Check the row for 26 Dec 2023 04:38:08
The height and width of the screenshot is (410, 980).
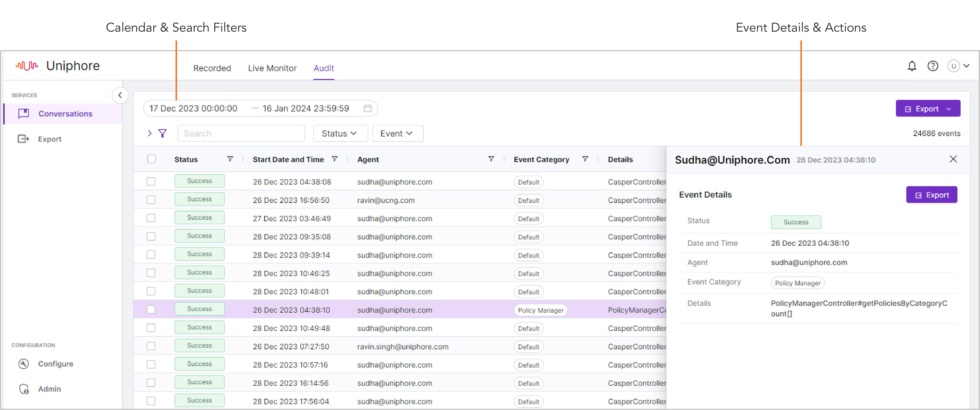(x=151, y=182)
